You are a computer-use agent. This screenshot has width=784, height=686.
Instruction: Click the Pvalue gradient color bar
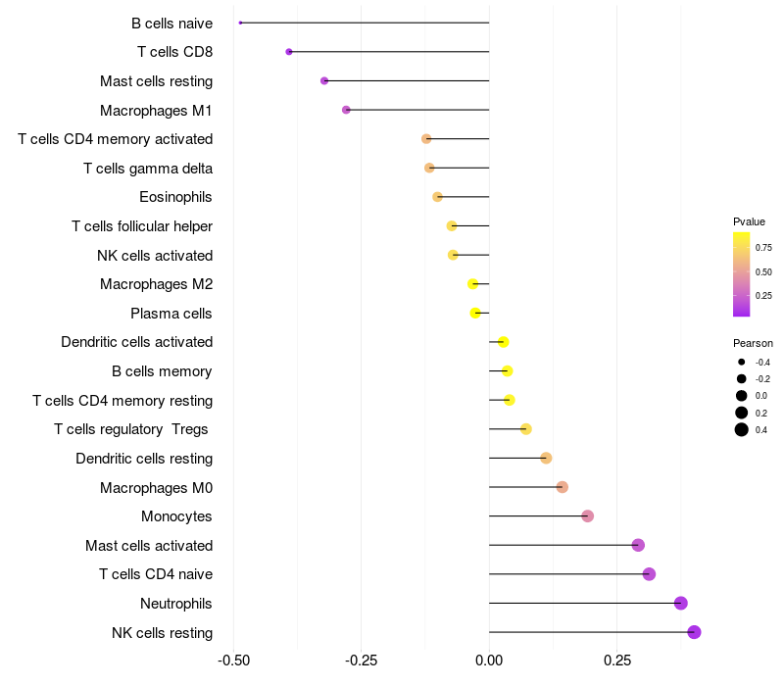tap(742, 274)
